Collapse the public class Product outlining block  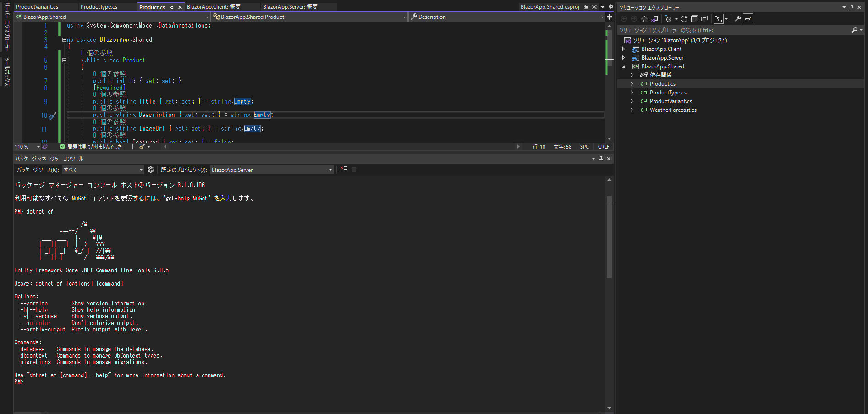tap(64, 60)
